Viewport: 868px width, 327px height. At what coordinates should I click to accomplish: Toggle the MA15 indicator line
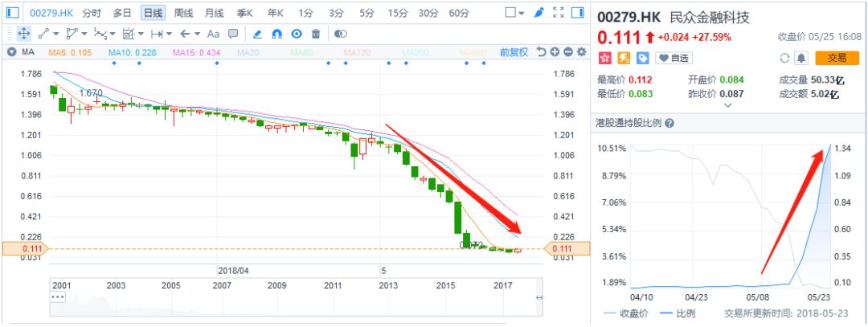(196, 52)
